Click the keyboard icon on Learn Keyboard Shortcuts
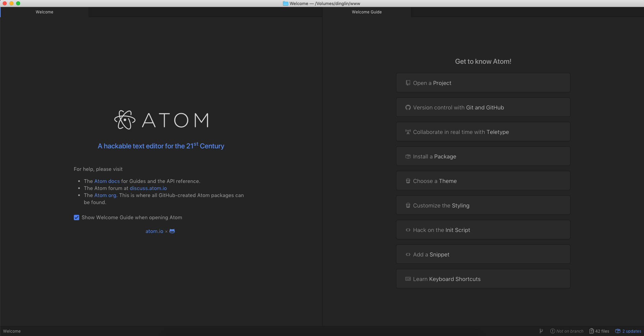The width and height of the screenshot is (644, 336). click(x=408, y=279)
